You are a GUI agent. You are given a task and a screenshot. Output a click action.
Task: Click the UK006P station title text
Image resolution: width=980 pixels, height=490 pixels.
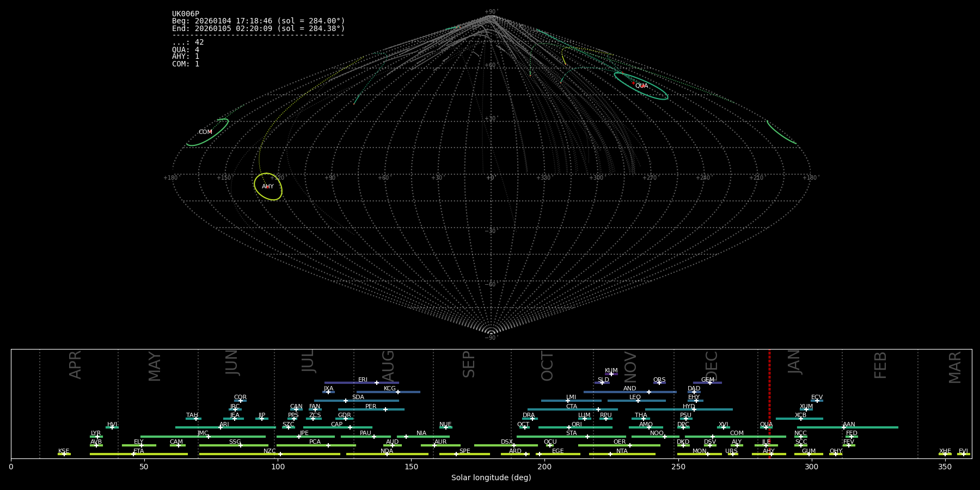pyautogui.click(x=186, y=14)
